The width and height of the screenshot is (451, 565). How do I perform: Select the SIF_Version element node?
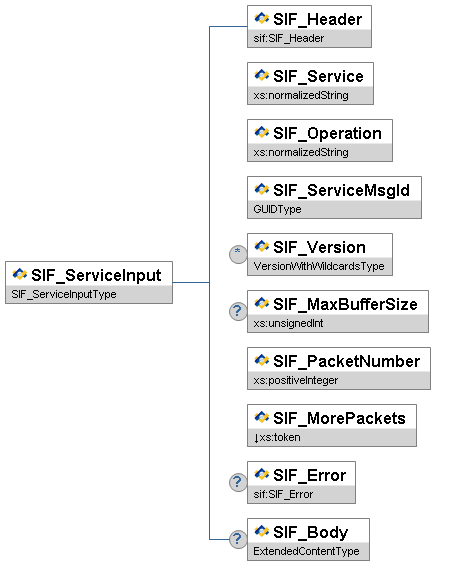(320, 254)
